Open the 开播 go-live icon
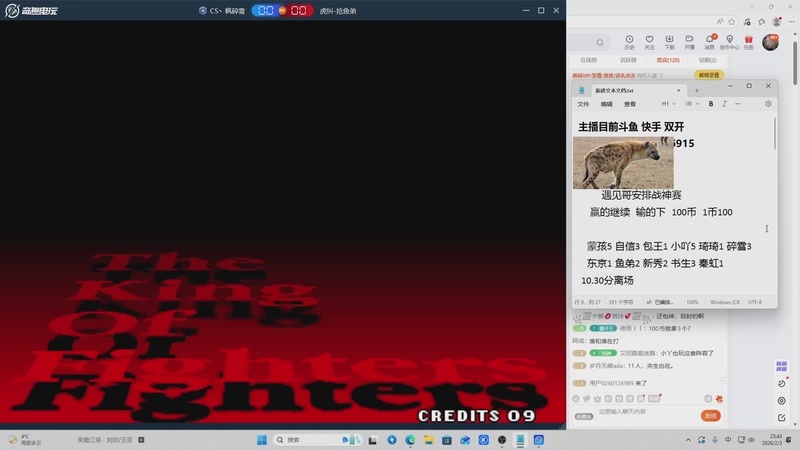The height and width of the screenshot is (450, 800). 689,42
